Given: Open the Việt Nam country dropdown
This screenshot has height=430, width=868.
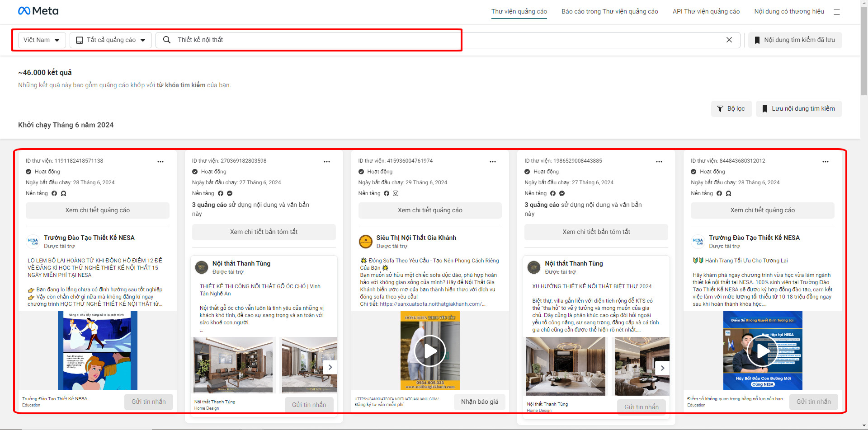Looking at the screenshot, I should click(x=42, y=40).
